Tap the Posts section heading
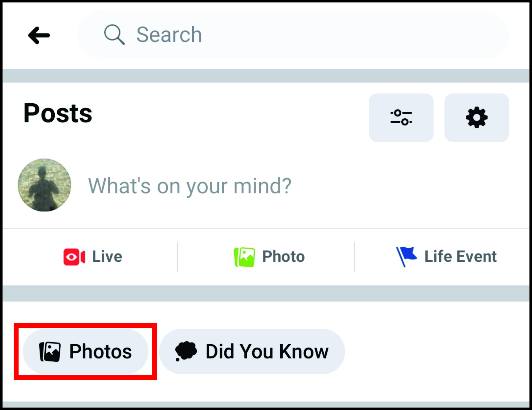 [x=58, y=113]
